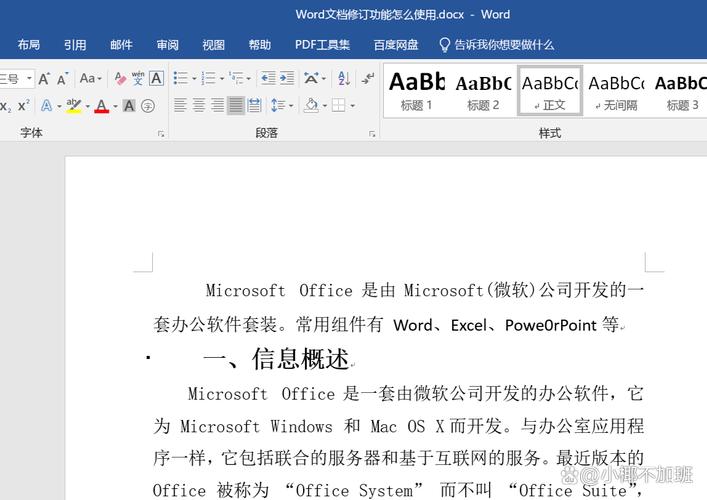Apply the 标题 3 style
This screenshot has height=500, width=707.
pyautogui.click(x=681, y=92)
